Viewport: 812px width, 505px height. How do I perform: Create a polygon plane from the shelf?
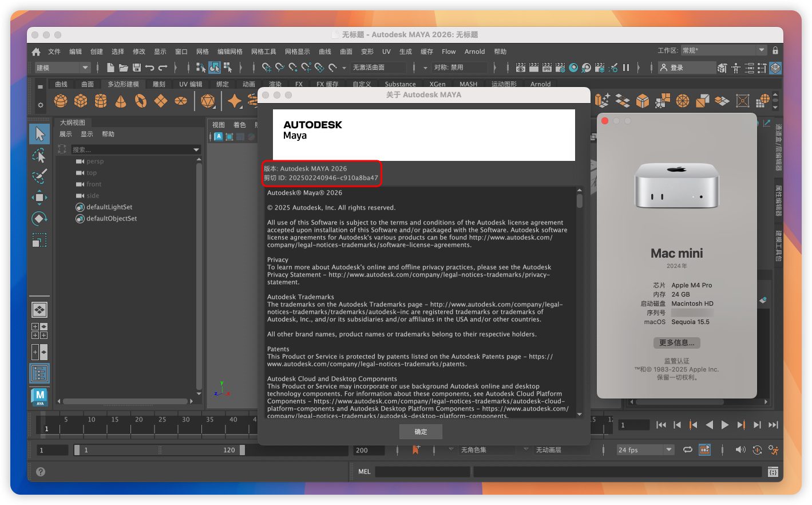(x=161, y=101)
